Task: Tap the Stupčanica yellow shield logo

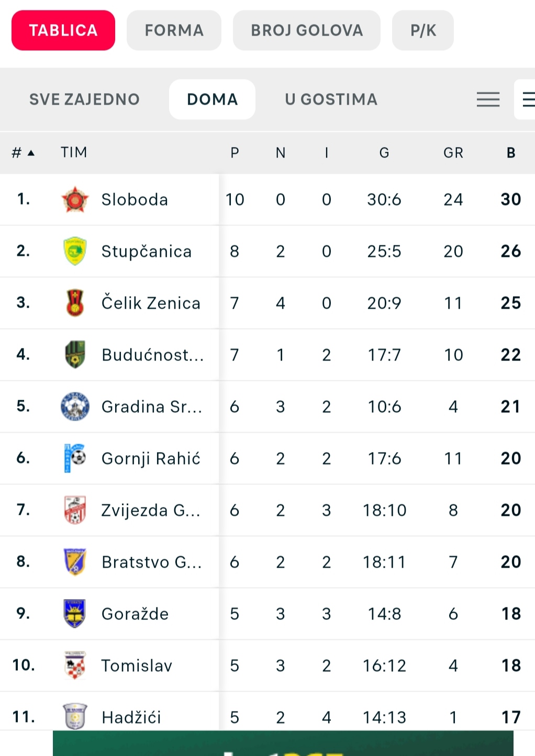Action: [x=75, y=251]
